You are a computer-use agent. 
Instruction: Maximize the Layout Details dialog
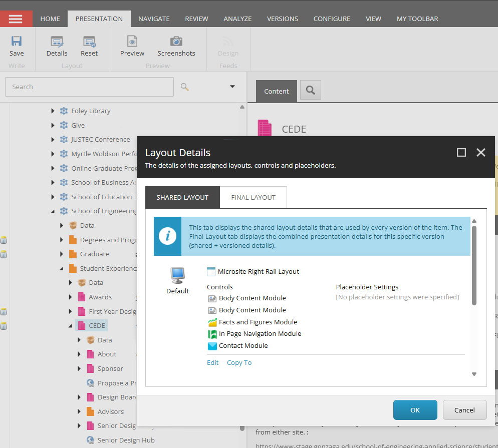[x=461, y=153]
